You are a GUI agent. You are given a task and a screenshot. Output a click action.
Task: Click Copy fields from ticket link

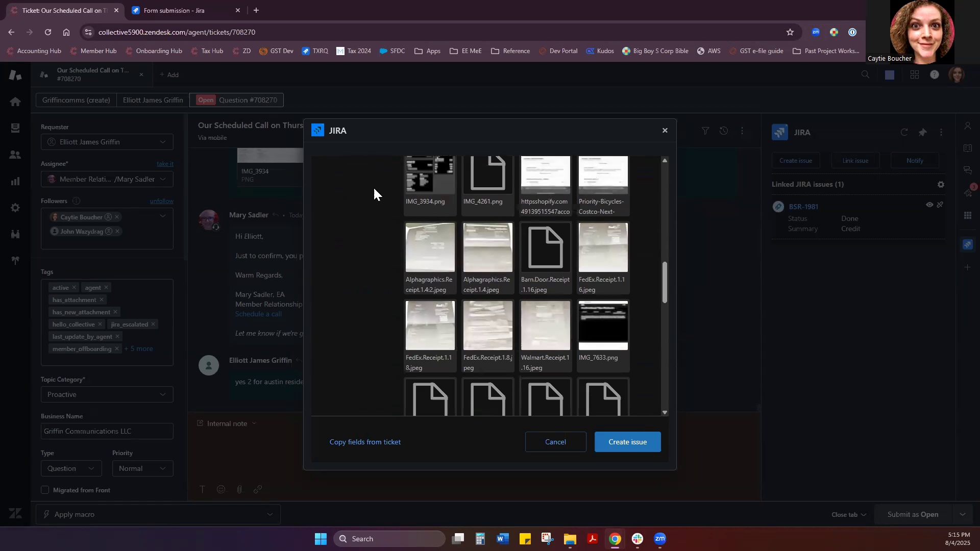pos(365,442)
